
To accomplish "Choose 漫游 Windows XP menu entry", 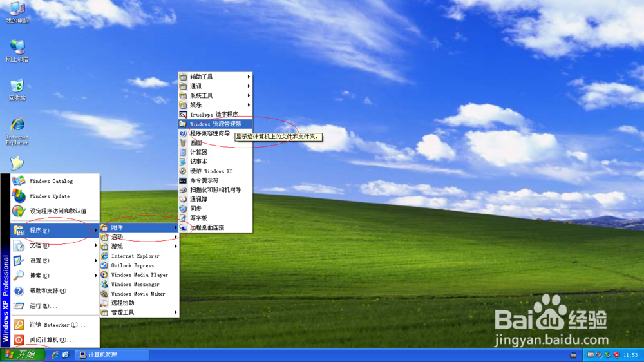I will click(216, 171).
